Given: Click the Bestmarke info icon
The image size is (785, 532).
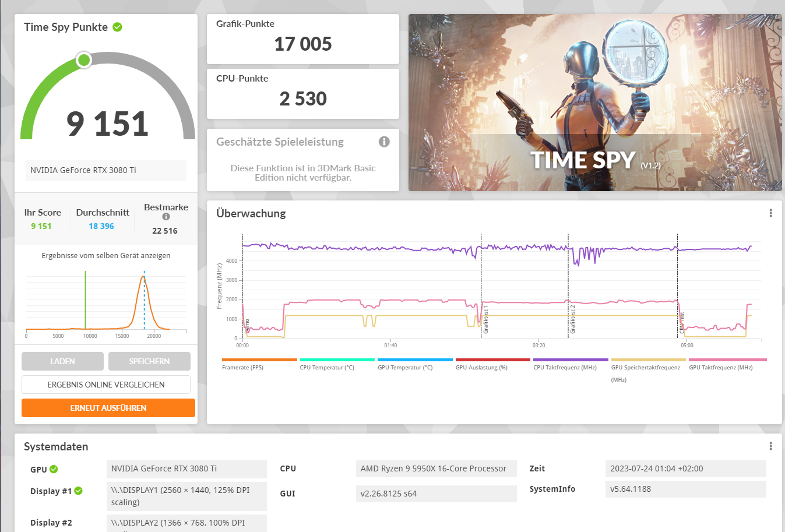Looking at the screenshot, I should 166,217.
